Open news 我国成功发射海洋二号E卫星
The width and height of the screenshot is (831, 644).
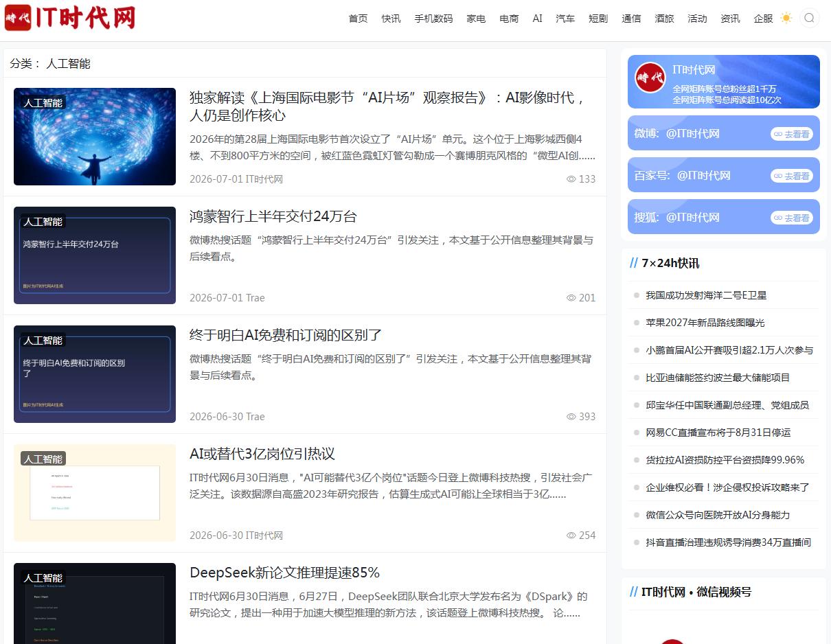click(706, 295)
